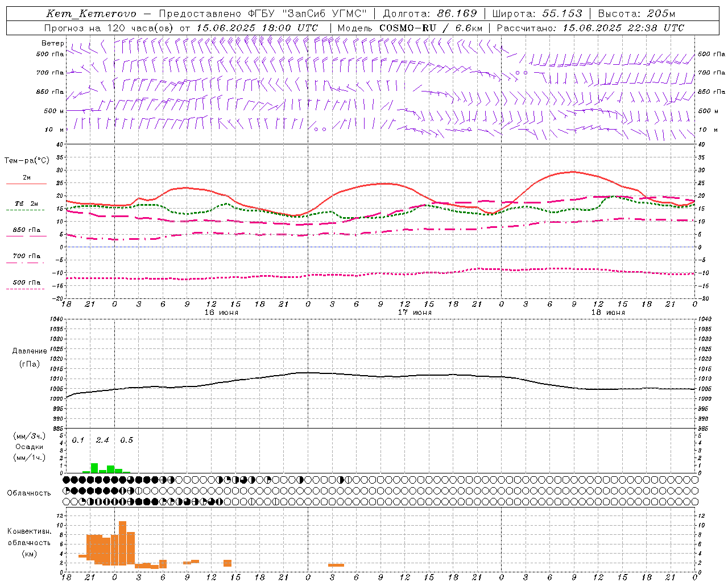Click the solid red line under 2м legend
Image resolution: width=728 pixels, height=582 pixels.
coord(26,184)
